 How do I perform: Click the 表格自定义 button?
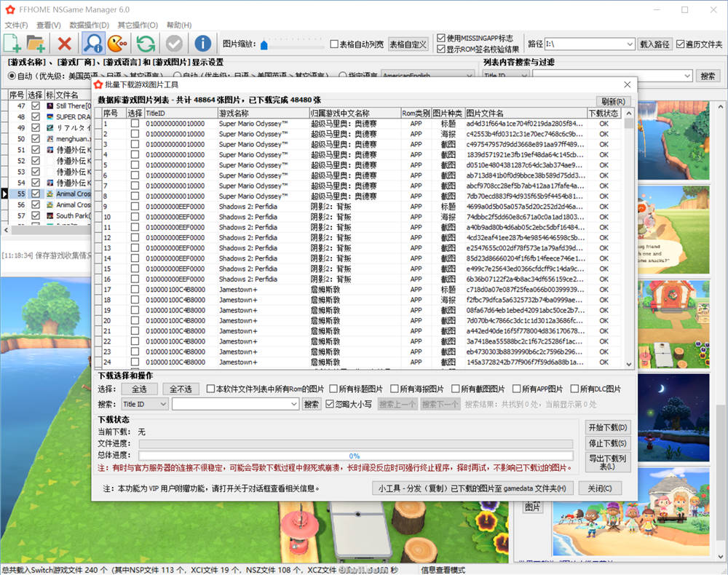point(408,44)
